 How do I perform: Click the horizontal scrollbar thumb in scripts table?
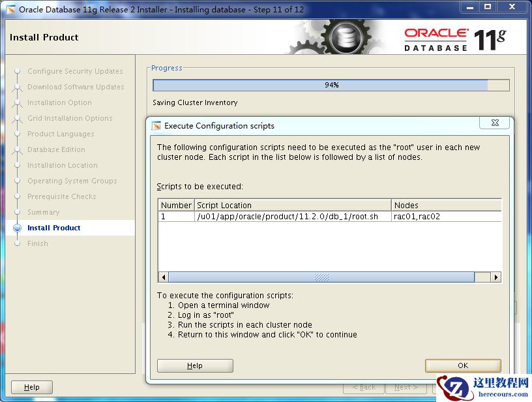tap(321, 277)
